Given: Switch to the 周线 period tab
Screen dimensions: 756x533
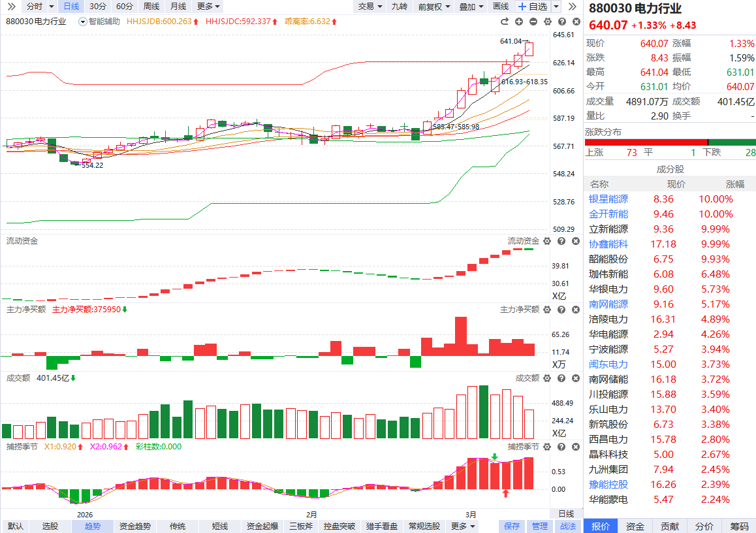Looking at the screenshot, I should 151,7.
